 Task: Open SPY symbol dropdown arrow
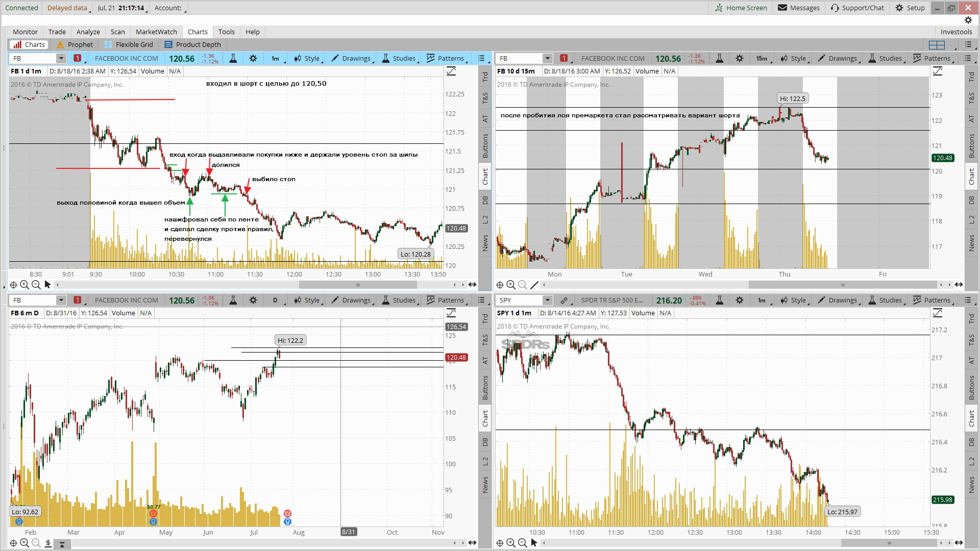tap(547, 300)
